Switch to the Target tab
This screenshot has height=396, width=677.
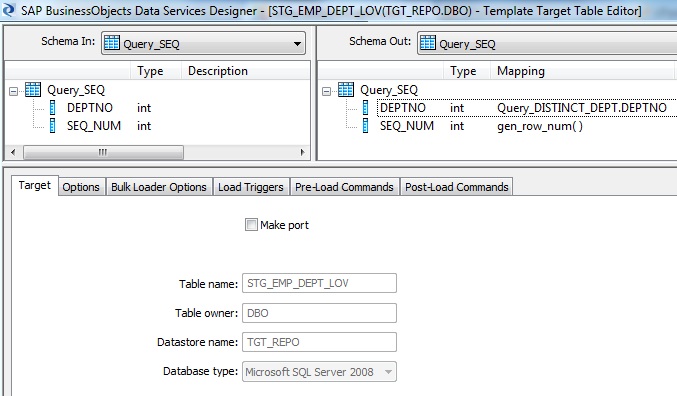[35, 186]
